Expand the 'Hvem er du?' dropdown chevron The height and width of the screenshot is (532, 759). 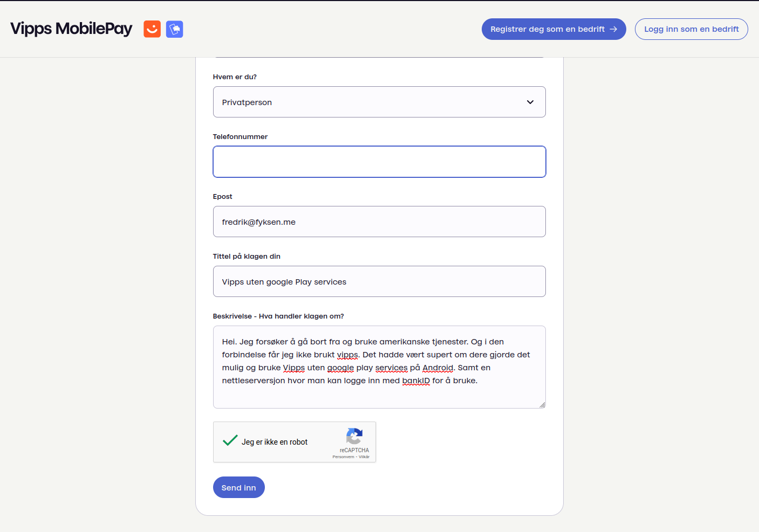coord(530,102)
